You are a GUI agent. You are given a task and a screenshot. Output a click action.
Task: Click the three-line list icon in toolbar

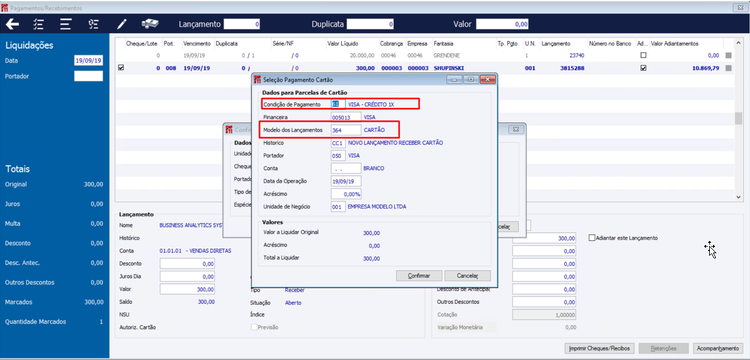tap(66, 24)
